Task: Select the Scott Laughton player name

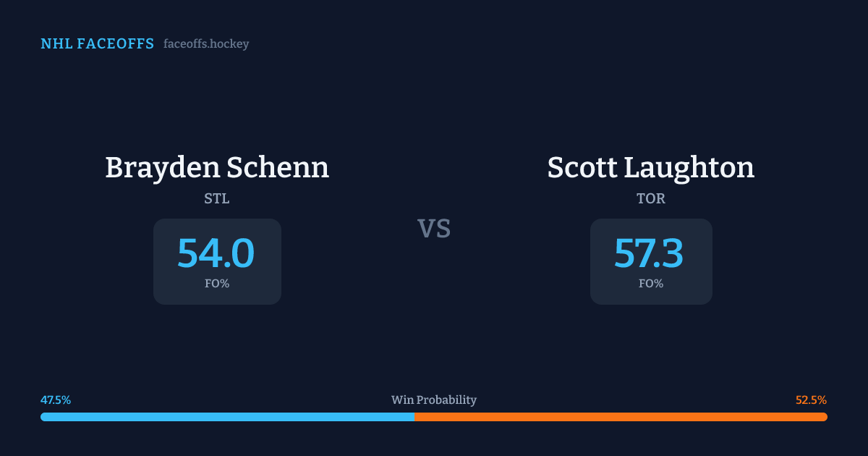Action: point(650,167)
